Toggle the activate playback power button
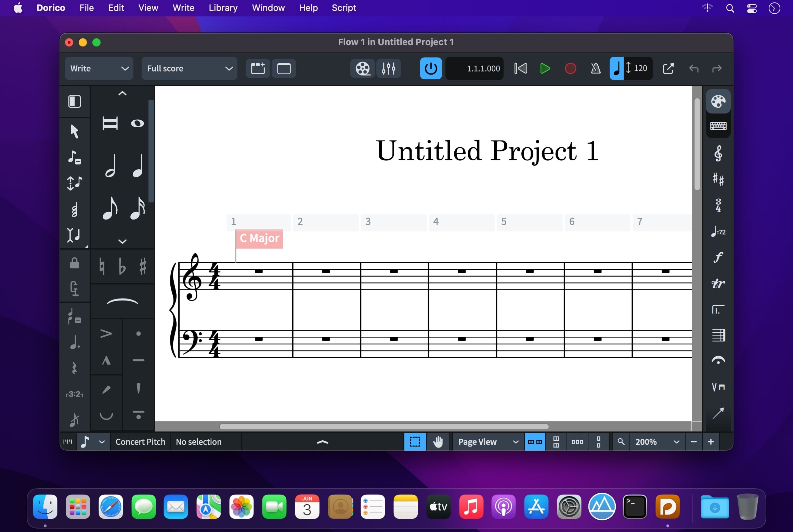This screenshot has width=793, height=532. (x=431, y=69)
